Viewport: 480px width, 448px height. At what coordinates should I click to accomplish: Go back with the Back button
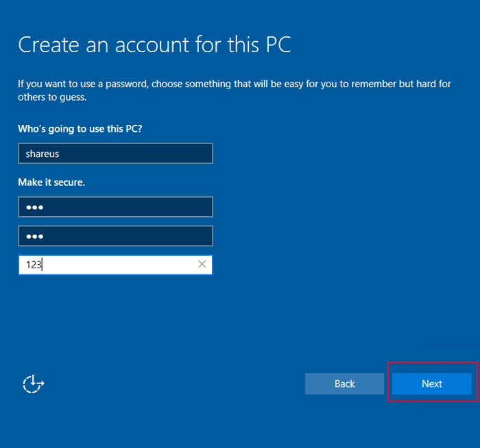(344, 384)
